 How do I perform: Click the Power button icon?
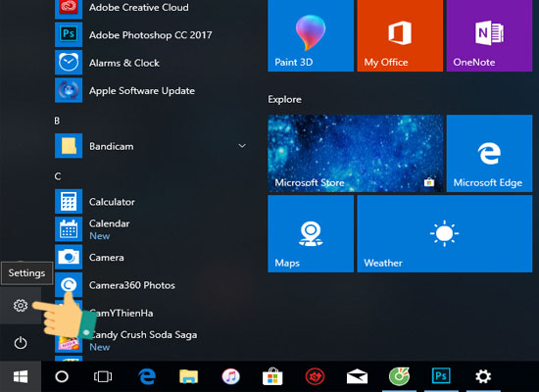pos(21,342)
